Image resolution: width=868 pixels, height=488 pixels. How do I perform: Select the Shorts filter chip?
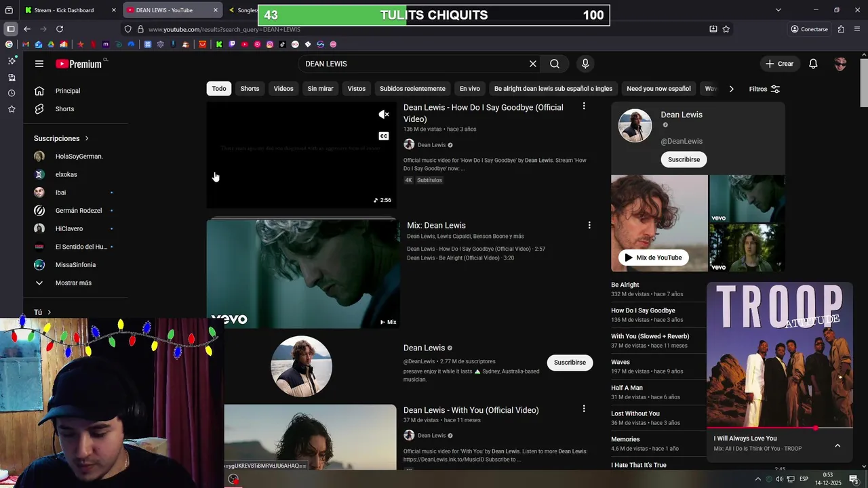pyautogui.click(x=250, y=89)
